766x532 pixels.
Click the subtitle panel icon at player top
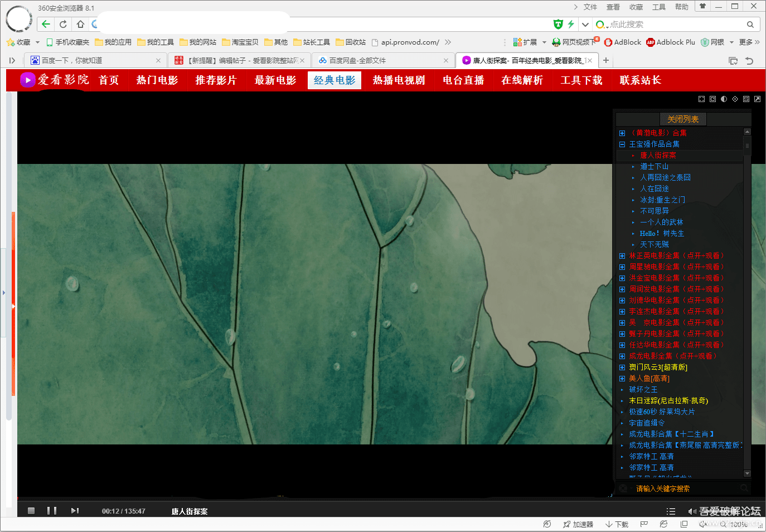[x=746, y=99]
